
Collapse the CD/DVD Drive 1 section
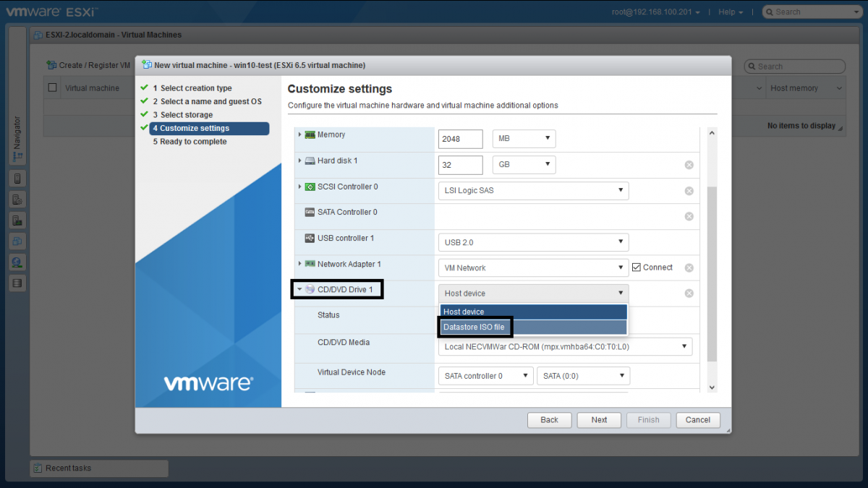[x=299, y=289]
